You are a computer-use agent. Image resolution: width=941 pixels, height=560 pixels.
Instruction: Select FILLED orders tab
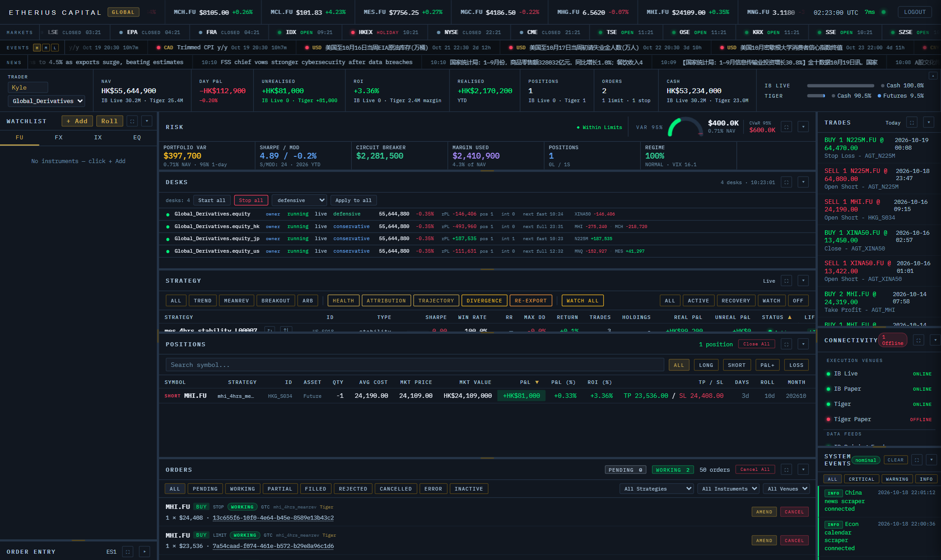coord(316,489)
